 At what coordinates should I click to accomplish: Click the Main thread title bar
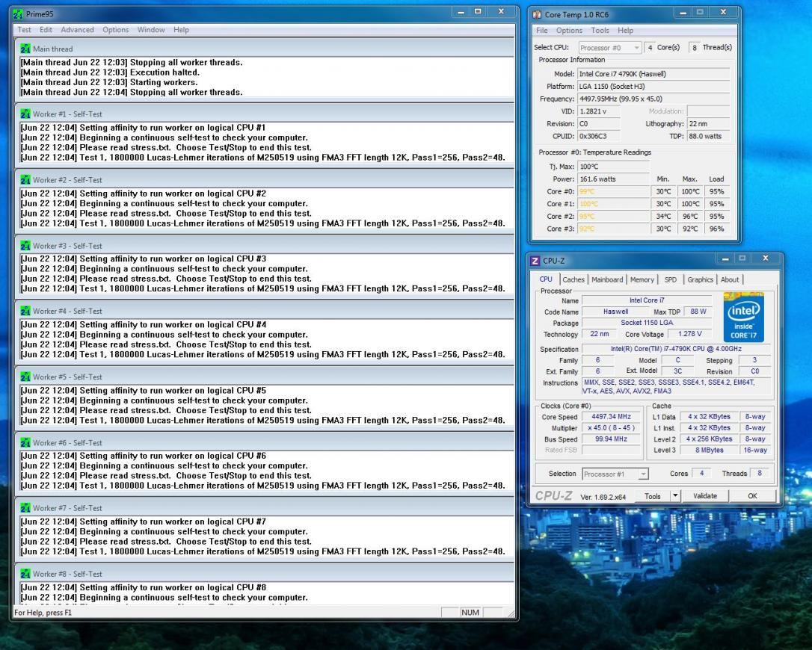point(265,49)
